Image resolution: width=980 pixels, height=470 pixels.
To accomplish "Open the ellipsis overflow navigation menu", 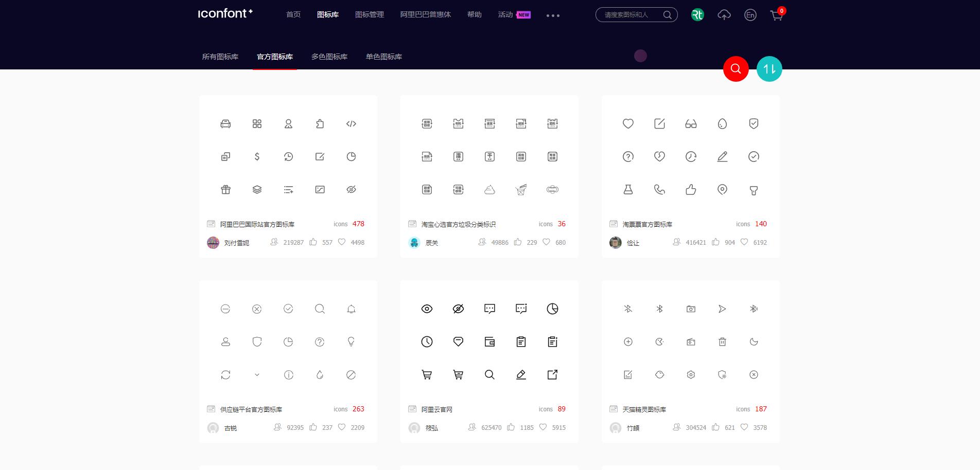I will point(553,15).
